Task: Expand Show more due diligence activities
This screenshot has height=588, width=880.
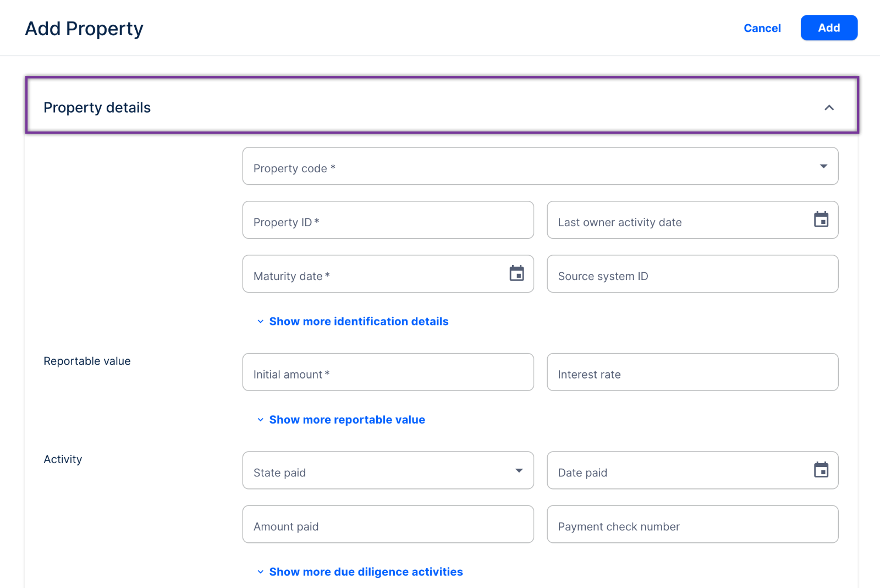Action: pos(365,572)
